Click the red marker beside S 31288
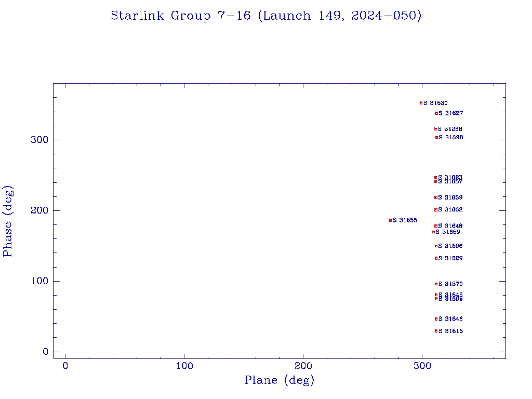The width and height of the screenshot is (532, 399). pyautogui.click(x=436, y=129)
